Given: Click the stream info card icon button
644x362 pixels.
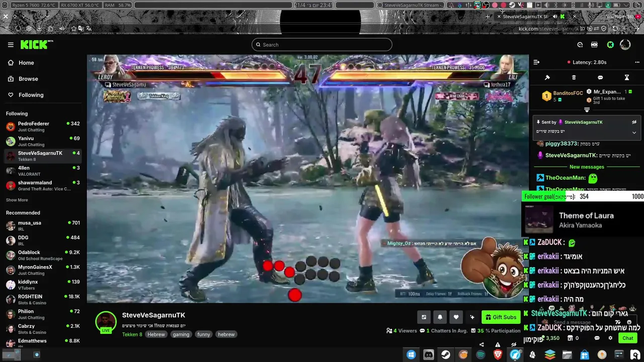Looking at the screenshot, I should click(424, 317).
